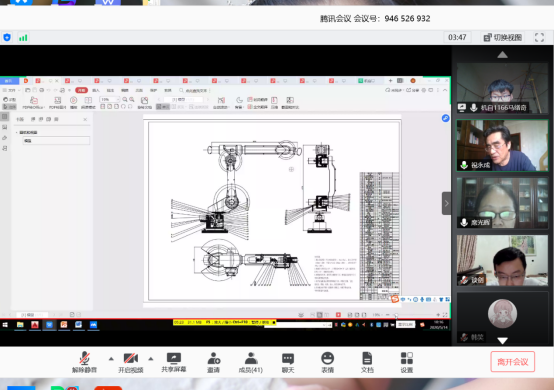Click the zoom out magnifier icon
Image resolution: width=554 pixels, height=390 pixels.
[x=125, y=100]
